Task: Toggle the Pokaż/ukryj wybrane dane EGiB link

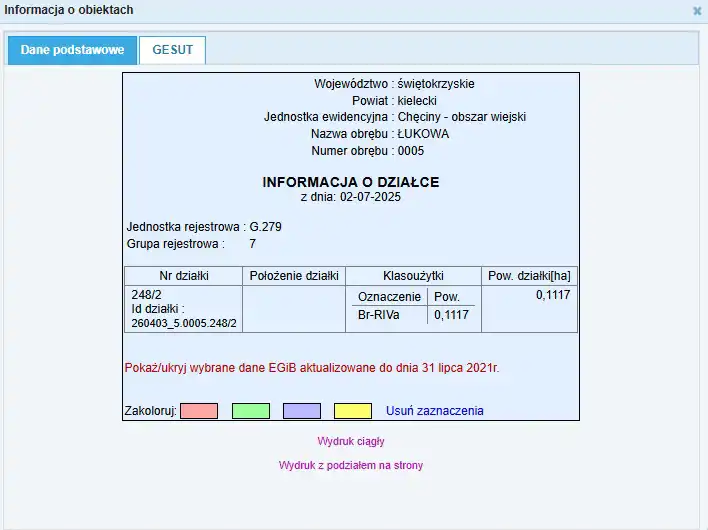Action: [312, 368]
